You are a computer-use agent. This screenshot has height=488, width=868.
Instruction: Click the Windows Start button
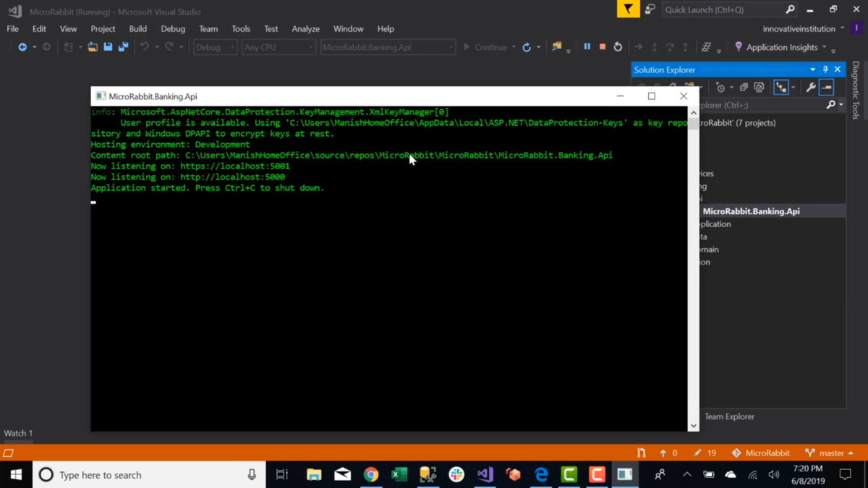coord(16,475)
